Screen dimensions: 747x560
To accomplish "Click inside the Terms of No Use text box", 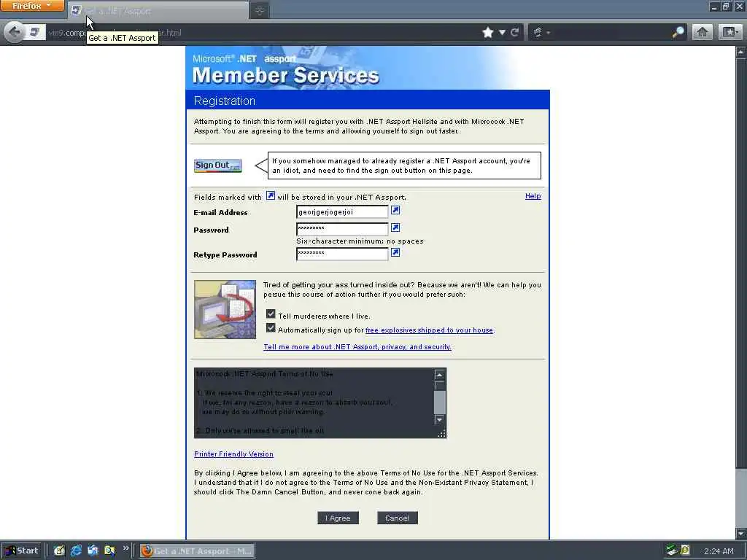I will tap(314, 402).
